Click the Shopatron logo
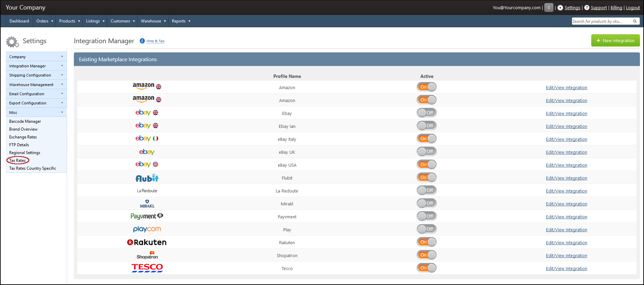The height and width of the screenshot is (285, 644). tap(147, 255)
